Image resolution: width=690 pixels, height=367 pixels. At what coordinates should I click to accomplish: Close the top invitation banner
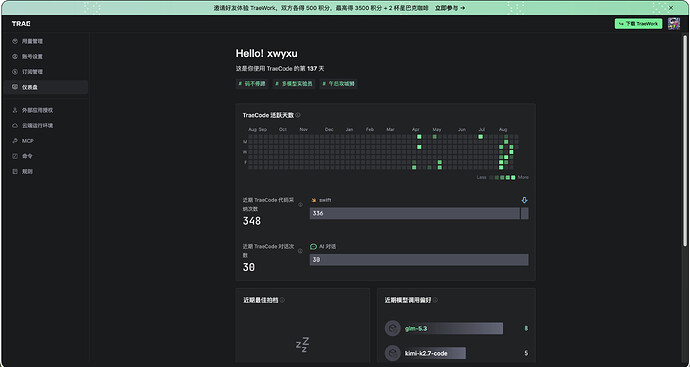(671, 8)
